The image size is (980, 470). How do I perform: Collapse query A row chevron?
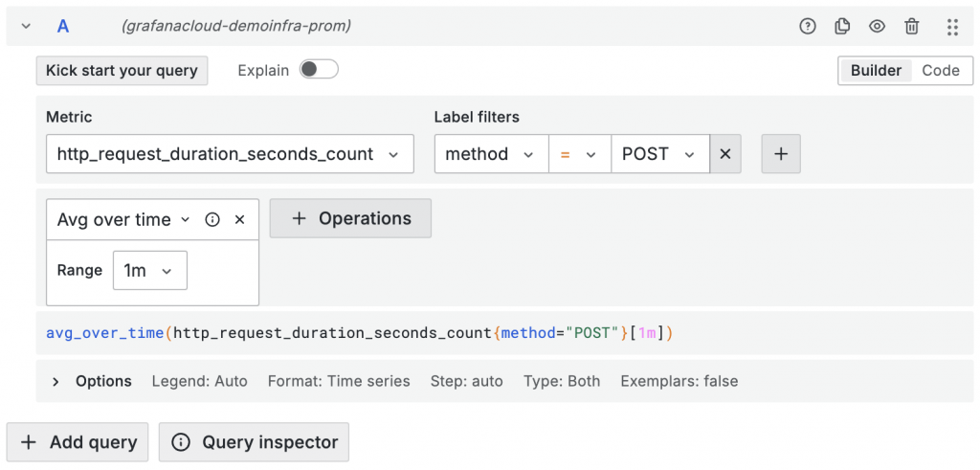pos(26,27)
